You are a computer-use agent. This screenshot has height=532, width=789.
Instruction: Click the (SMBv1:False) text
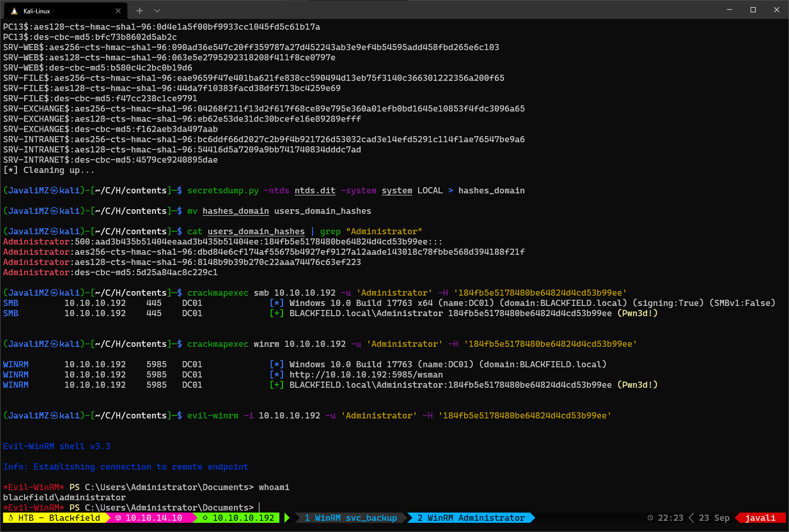pyautogui.click(x=742, y=303)
